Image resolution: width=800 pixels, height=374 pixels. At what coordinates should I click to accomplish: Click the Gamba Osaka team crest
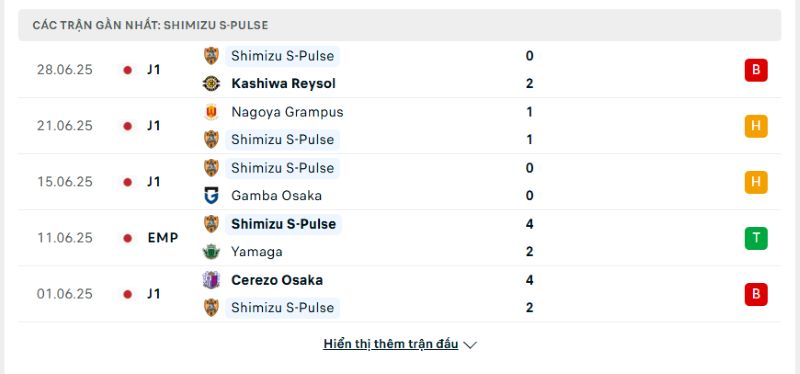[211, 195]
